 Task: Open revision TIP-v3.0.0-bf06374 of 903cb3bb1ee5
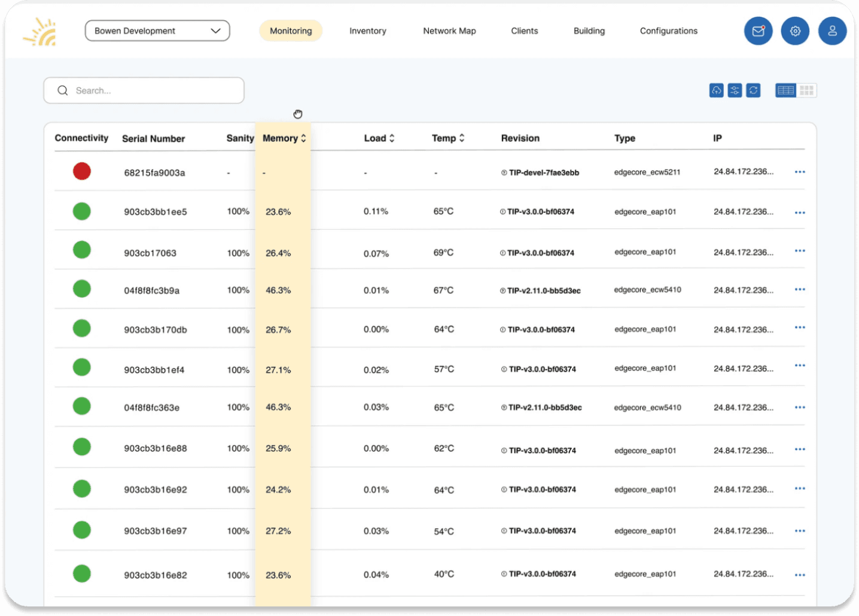[x=541, y=212]
